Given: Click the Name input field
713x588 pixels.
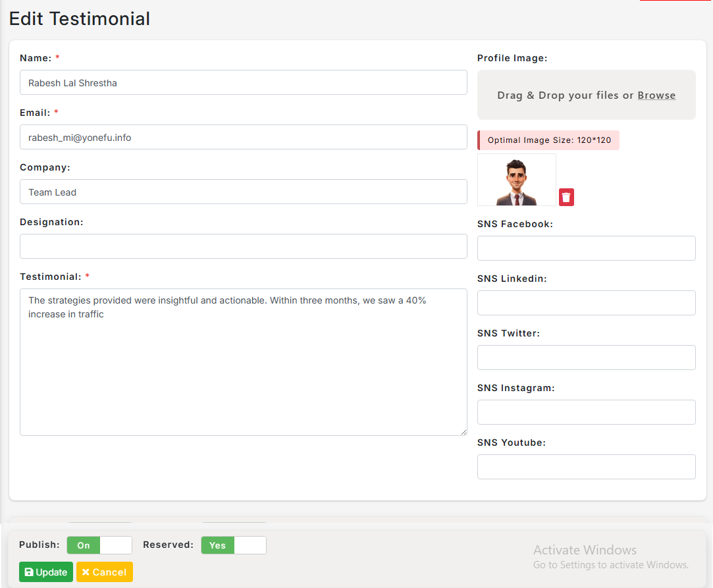Looking at the screenshot, I should (244, 82).
